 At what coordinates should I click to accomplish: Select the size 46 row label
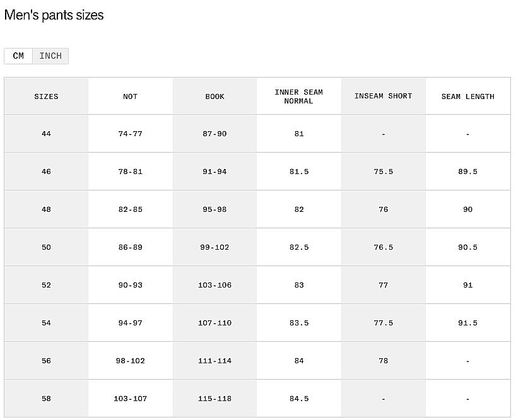click(46, 172)
